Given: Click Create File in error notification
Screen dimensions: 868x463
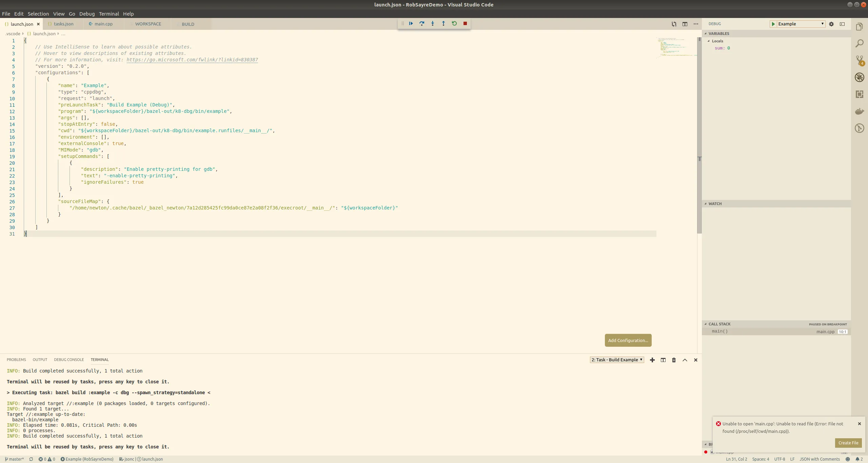Looking at the screenshot, I should 848,443.
